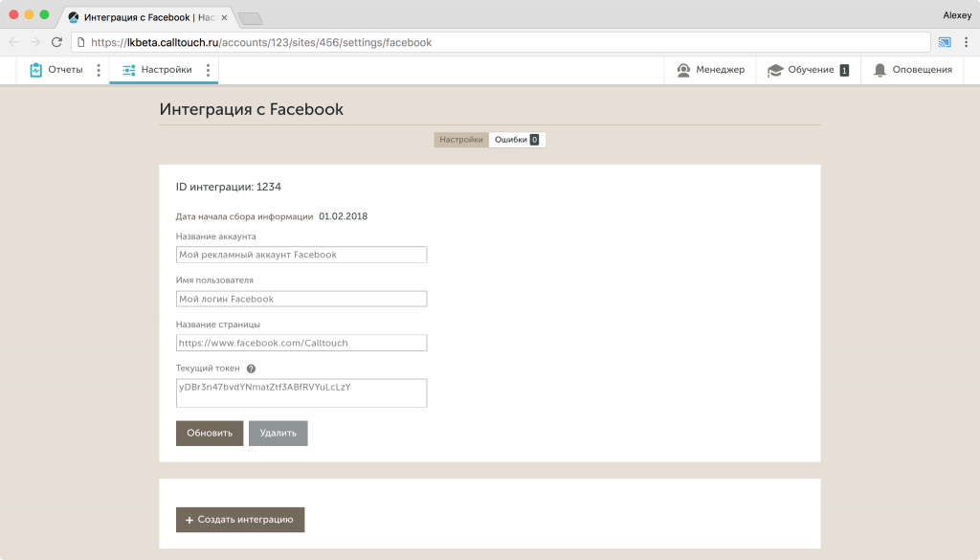Click the Ошибки counter badge showing 0
Screen dimensions: 980x560
[534, 140]
